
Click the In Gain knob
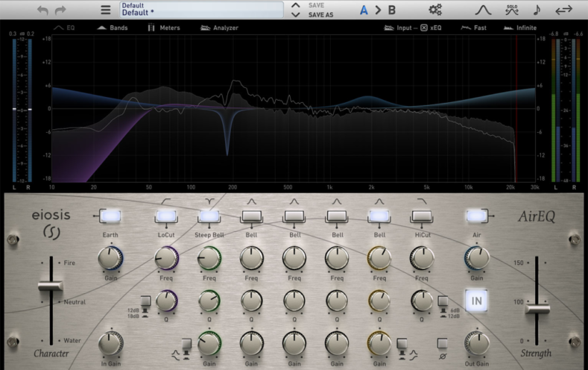[x=110, y=343]
